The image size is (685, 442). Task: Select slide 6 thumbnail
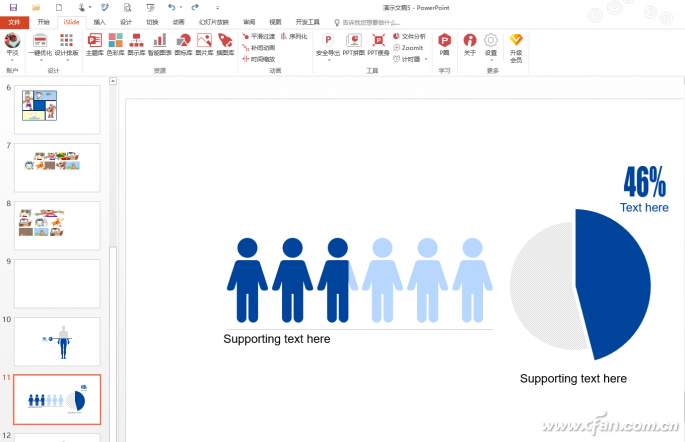(57, 110)
